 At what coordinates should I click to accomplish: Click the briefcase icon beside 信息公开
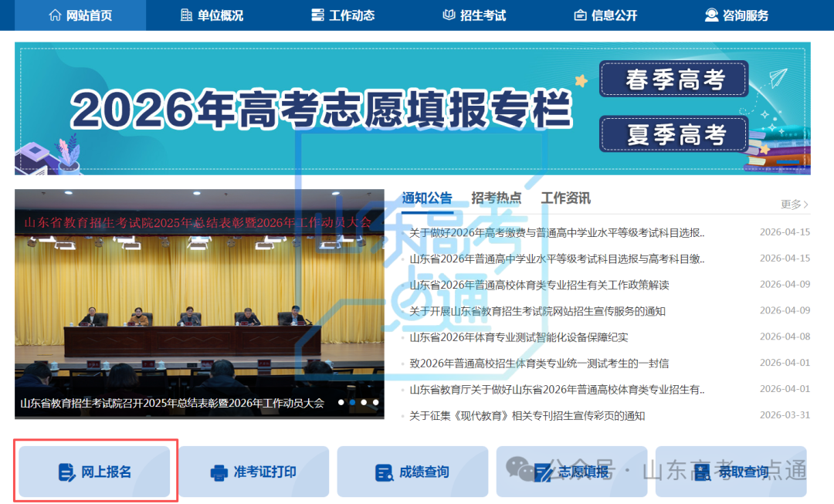(x=580, y=15)
